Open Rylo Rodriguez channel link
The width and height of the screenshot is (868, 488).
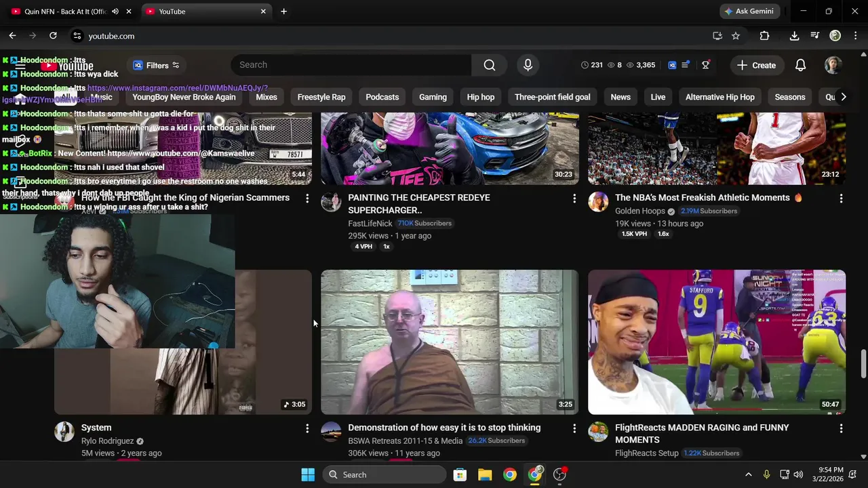(107, 441)
